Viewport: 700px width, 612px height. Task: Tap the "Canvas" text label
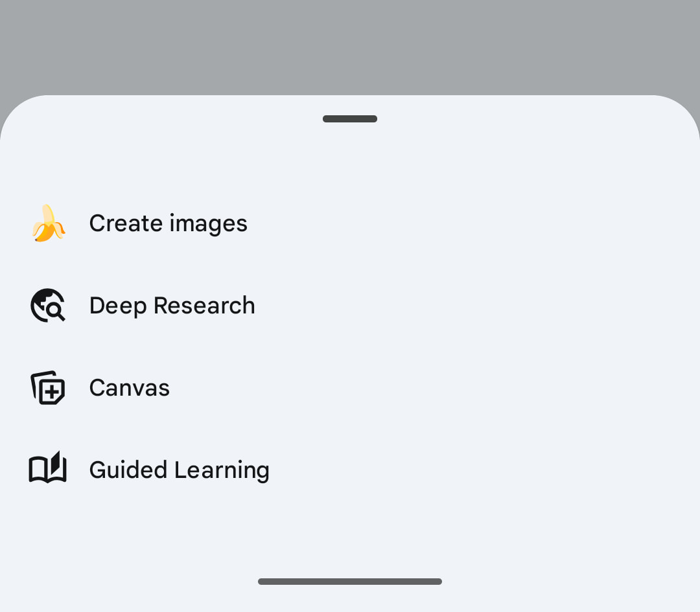[x=129, y=387]
